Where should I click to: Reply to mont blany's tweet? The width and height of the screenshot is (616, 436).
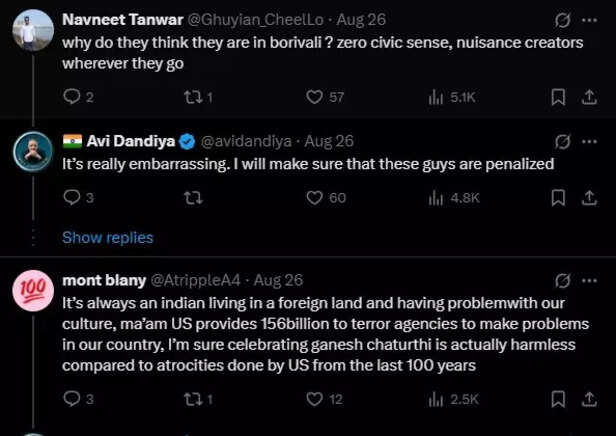pyautogui.click(x=72, y=399)
